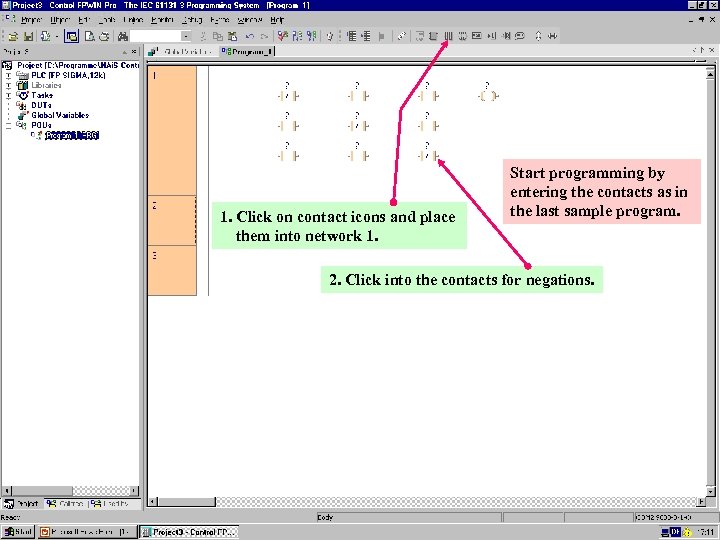Expand the Libraries tree node
This screenshot has width=720, height=540.
pyautogui.click(x=8, y=85)
